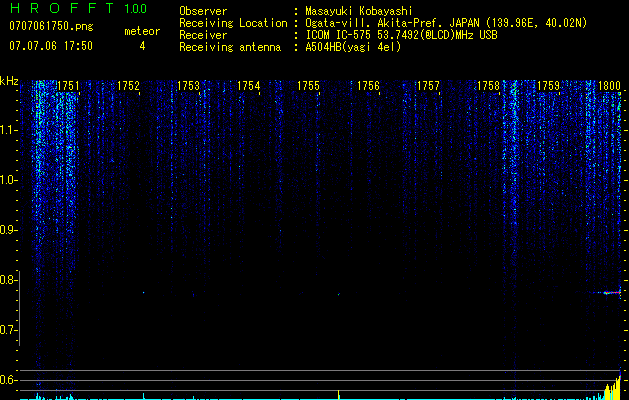This screenshot has height=400, width=629.
Task: Click the Receiving antenna label
Action: 230,47
